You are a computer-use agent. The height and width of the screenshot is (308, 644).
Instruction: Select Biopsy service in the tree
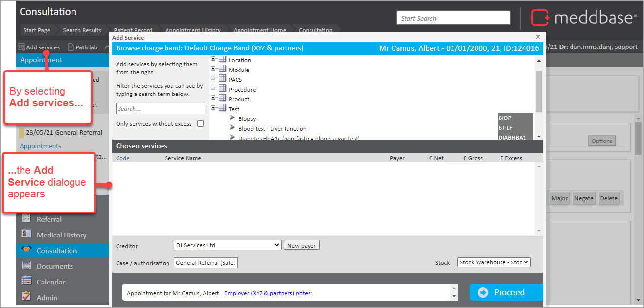tap(247, 119)
